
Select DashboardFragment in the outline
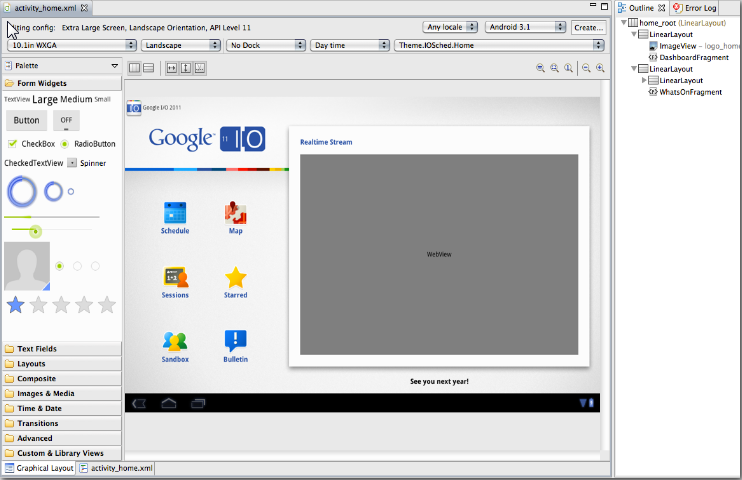point(689,57)
